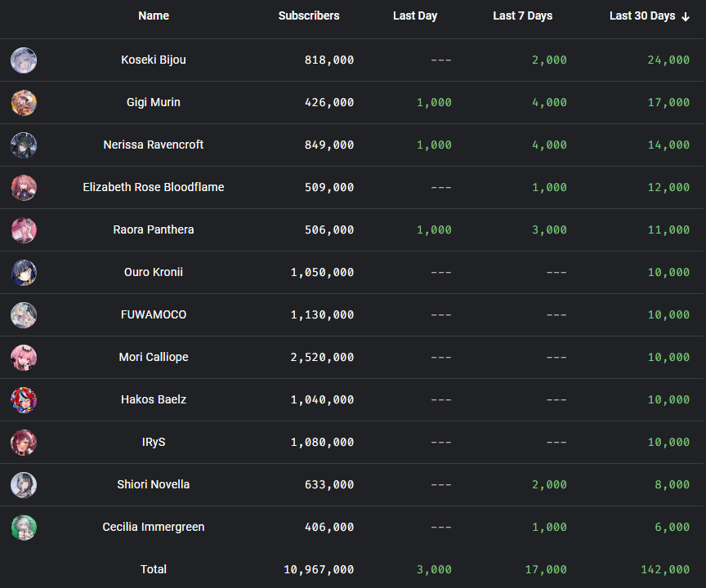Select Elizabeth Rose Bloodflame's avatar
Image resolution: width=706 pixels, height=588 pixels.
[24, 188]
